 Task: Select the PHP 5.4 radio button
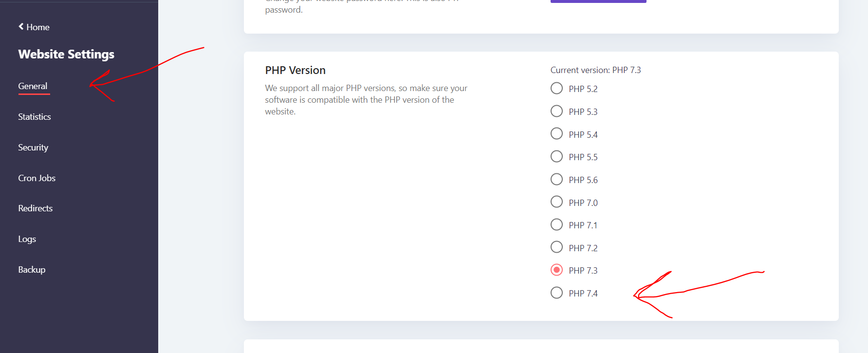pyautogui.click(x=556, y=134)
